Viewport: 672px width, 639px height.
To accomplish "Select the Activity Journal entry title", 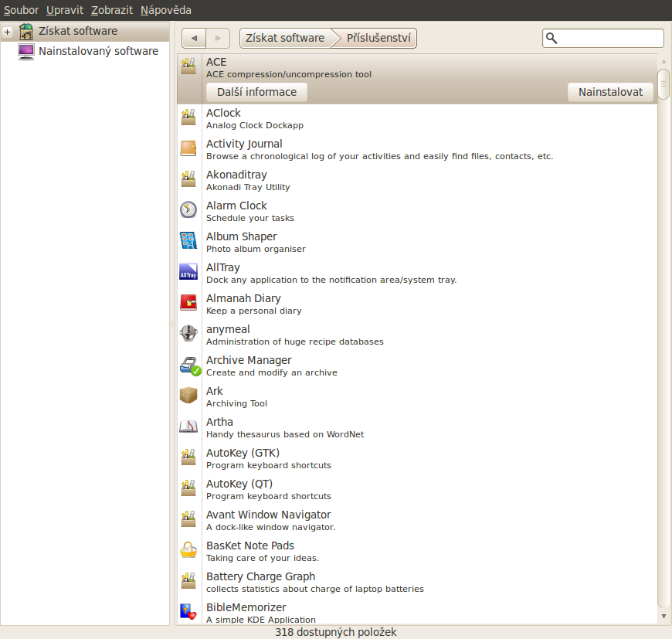I will point(244,144).
